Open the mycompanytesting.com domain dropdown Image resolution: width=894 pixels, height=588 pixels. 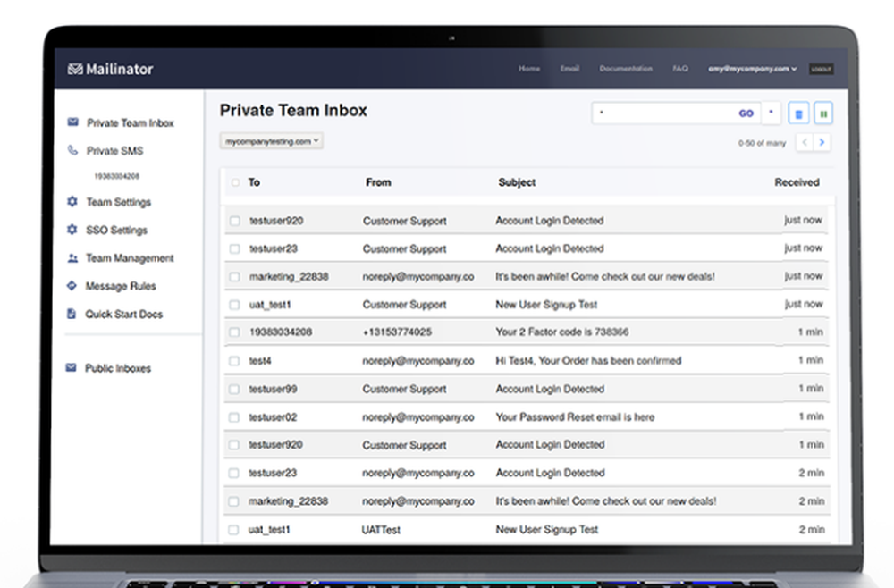[x=272, y=140]
